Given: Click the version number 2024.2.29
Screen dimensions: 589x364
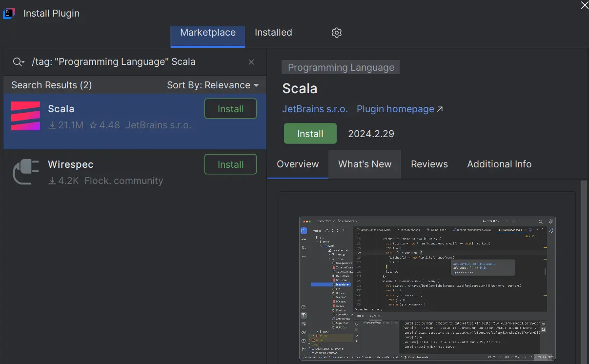Looking at the screenshot, I should click(371, 134).
